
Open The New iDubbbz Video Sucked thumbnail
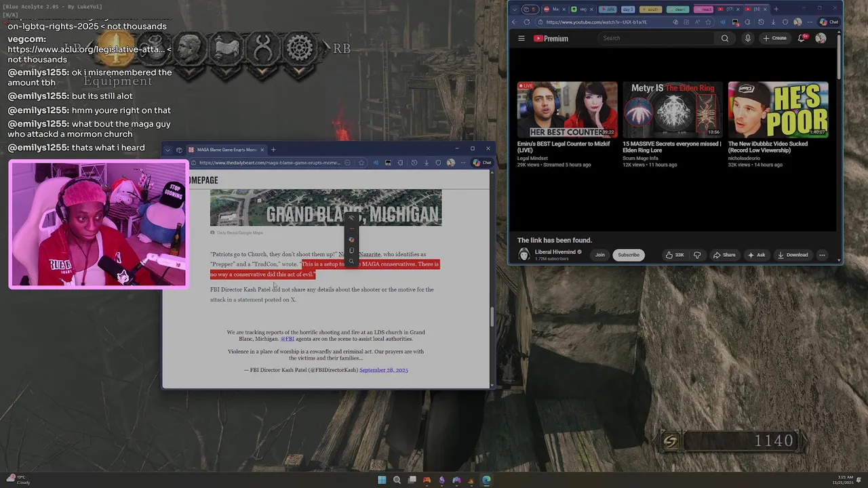point(778,110)
